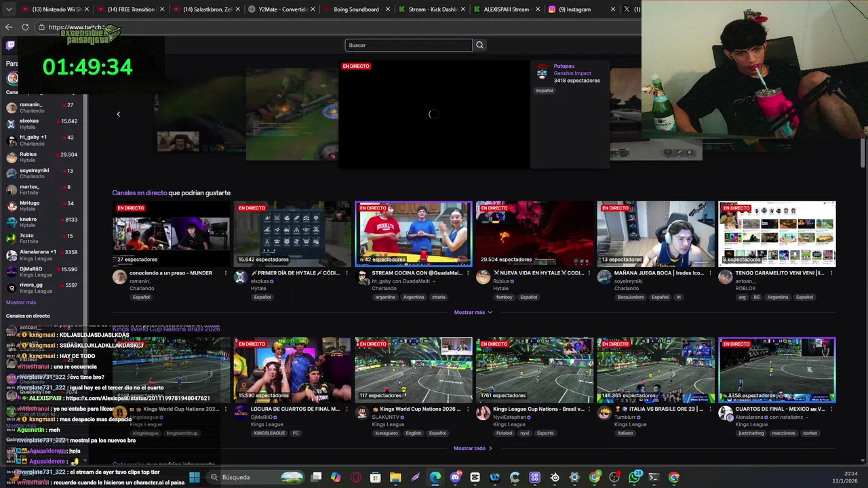Click the Twitch logo home icon
868x488 pixels.
pyautogui.click(x=10, y=45)
